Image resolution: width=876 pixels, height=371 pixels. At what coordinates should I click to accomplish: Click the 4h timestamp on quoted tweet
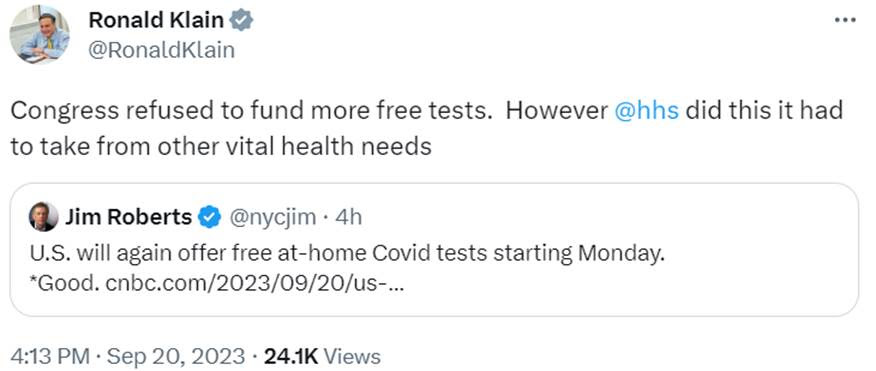pyautogui.click(x=348, y=217)
